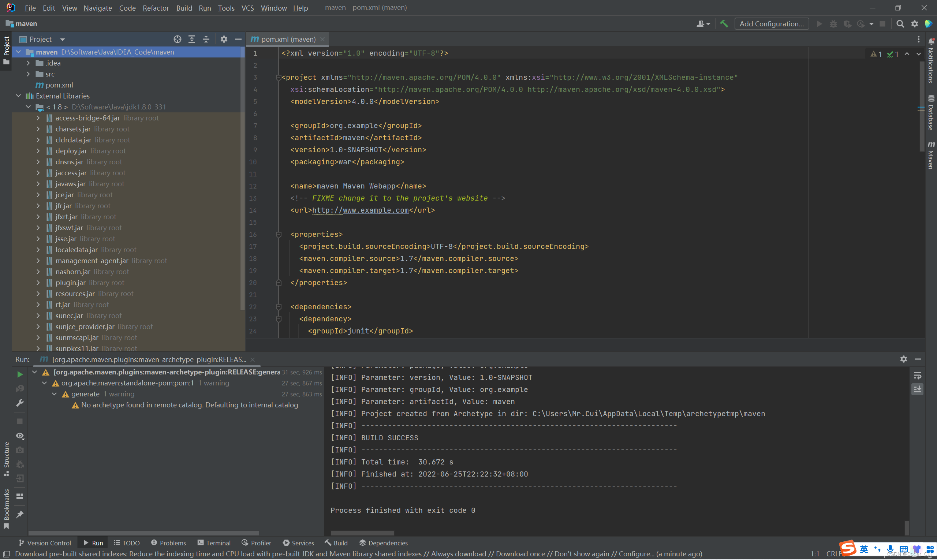
Task: Collapse the External Libraries node
Action: point(19,96)
